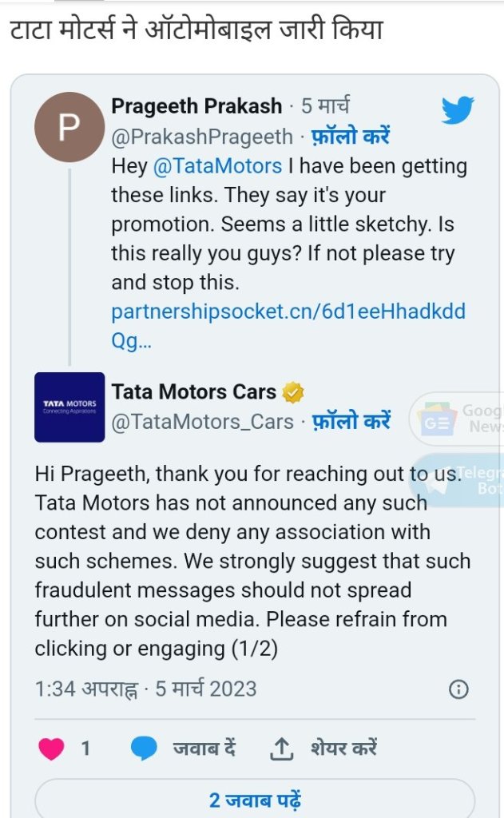Click the Twitter bird logo icon
The height and width of the screenshot is (818, 504).
(458, 110)
